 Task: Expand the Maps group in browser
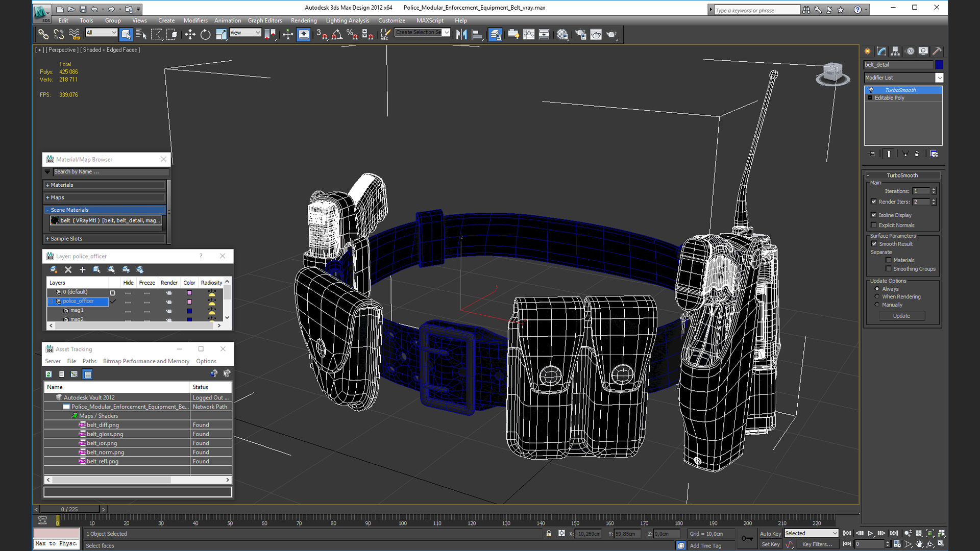(105, 197)
